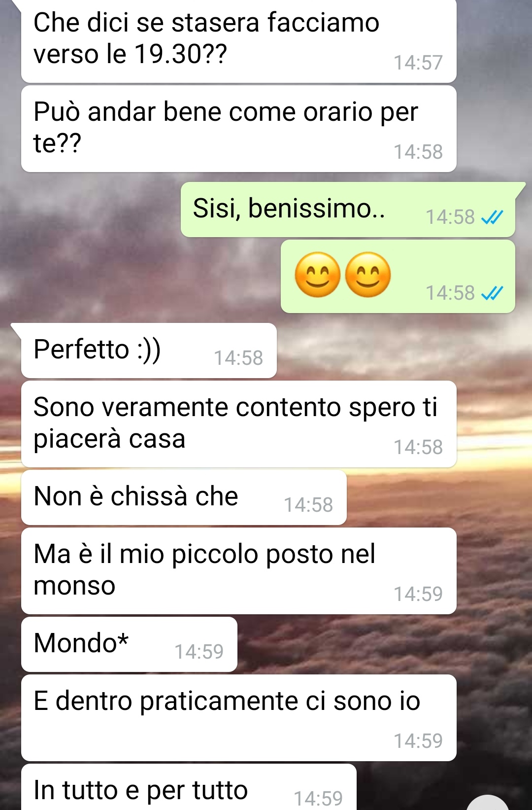
Task: Click the 14:58 timestamp next to 'Perfetto :))'
Action: click(x=238, y=358)
